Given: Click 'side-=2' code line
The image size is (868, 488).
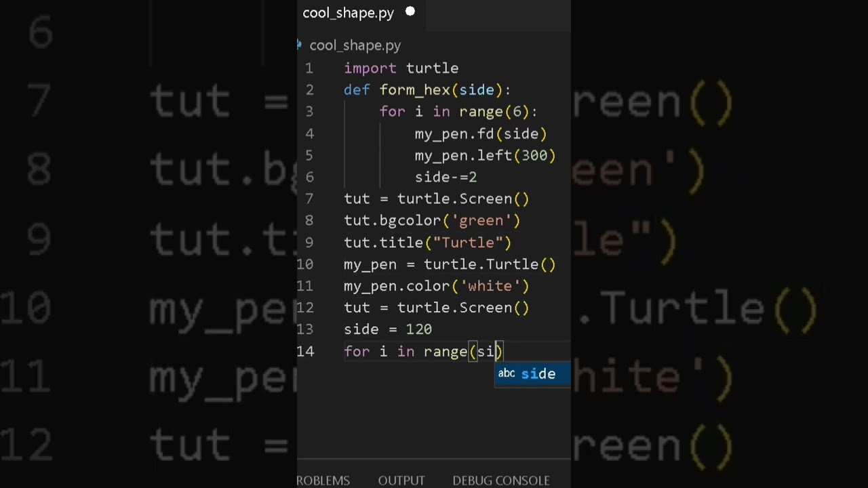Looking at the screenshot, I should [446, 178].
